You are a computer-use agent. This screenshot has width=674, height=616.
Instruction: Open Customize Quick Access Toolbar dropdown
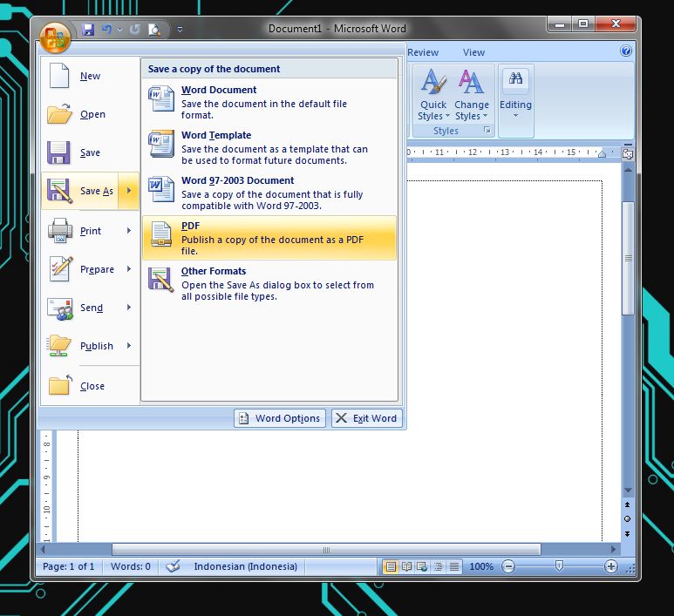pos(180,30)
